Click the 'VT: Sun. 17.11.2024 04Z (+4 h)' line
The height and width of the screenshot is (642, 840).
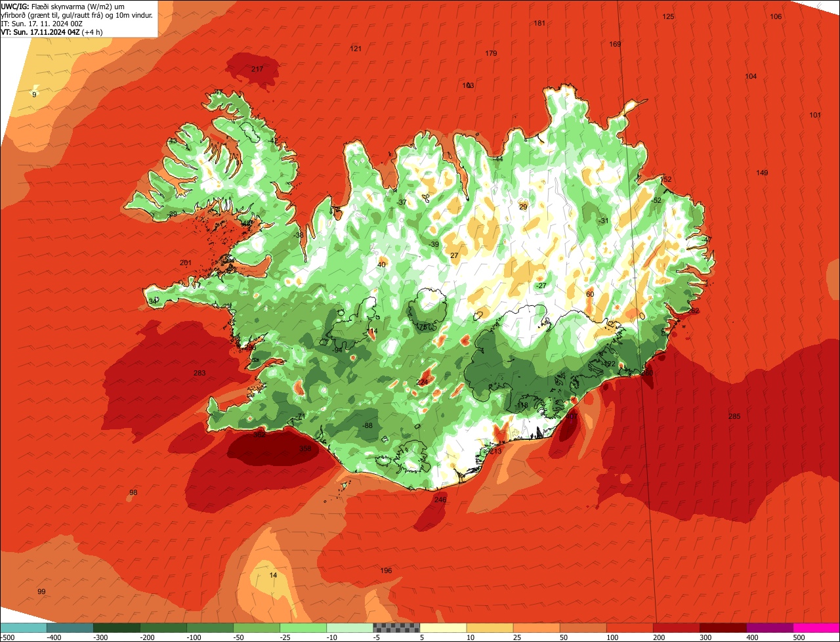(x=52, y=32)
